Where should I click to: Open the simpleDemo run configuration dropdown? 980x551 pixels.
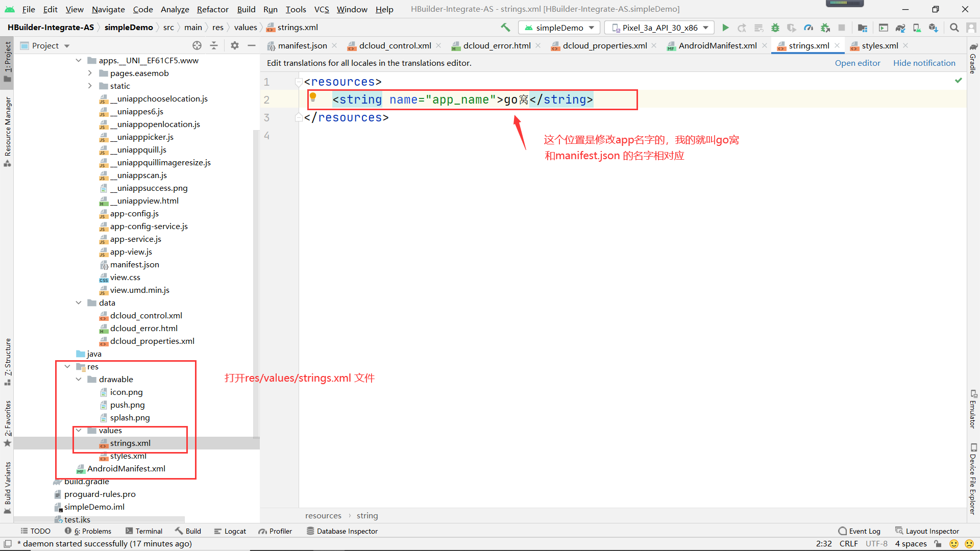click(559, 28)
